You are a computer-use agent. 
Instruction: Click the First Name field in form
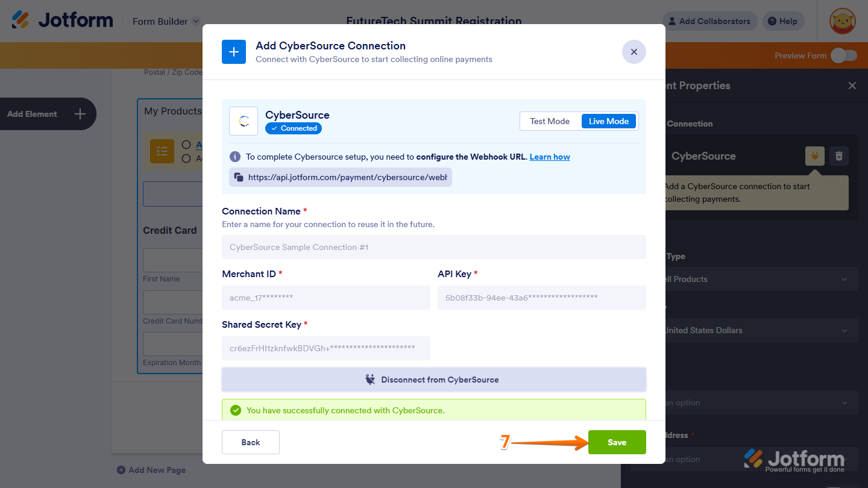tap(173, 260)
